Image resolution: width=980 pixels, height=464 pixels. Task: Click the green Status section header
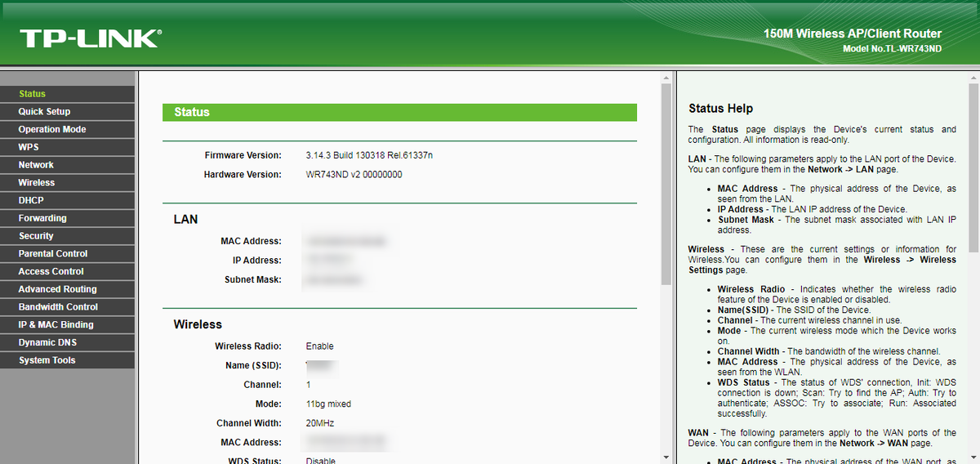(x=399, y=113)
